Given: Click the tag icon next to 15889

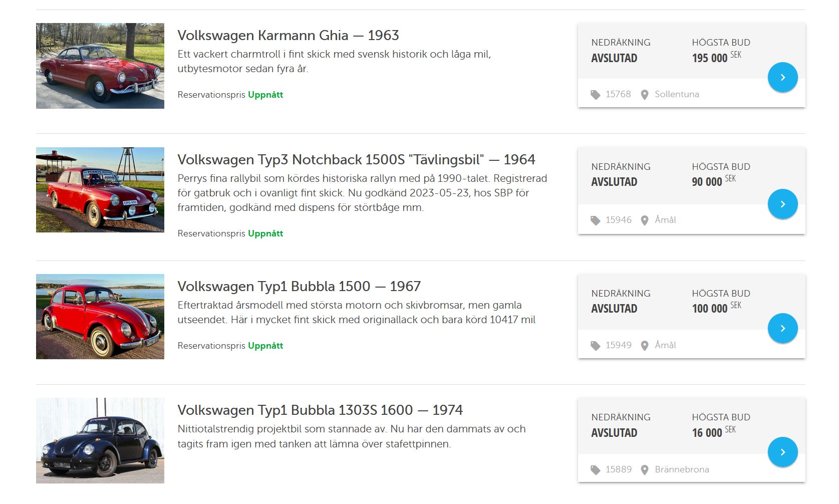Looking at the screenshot, I should [595, 470].
